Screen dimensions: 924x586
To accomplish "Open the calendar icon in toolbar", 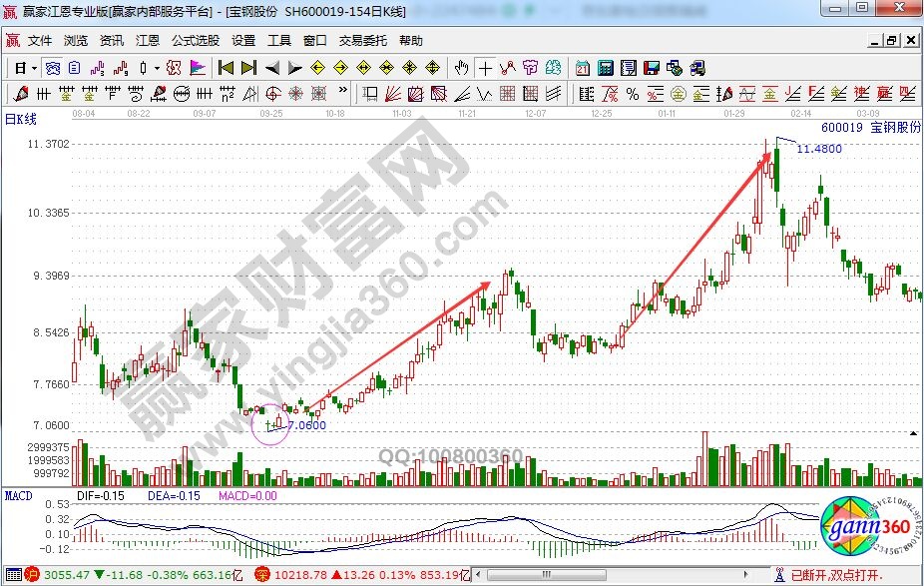I will click(583, 69).
